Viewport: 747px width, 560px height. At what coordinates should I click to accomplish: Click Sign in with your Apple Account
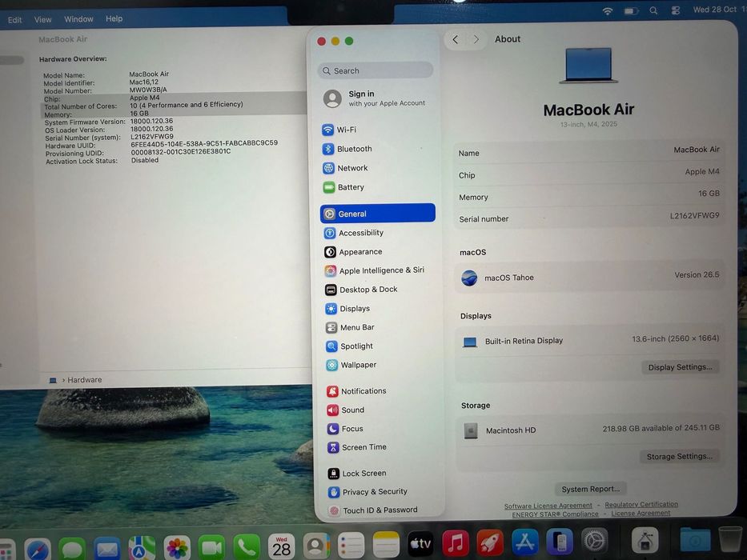(x=376, y=98)
